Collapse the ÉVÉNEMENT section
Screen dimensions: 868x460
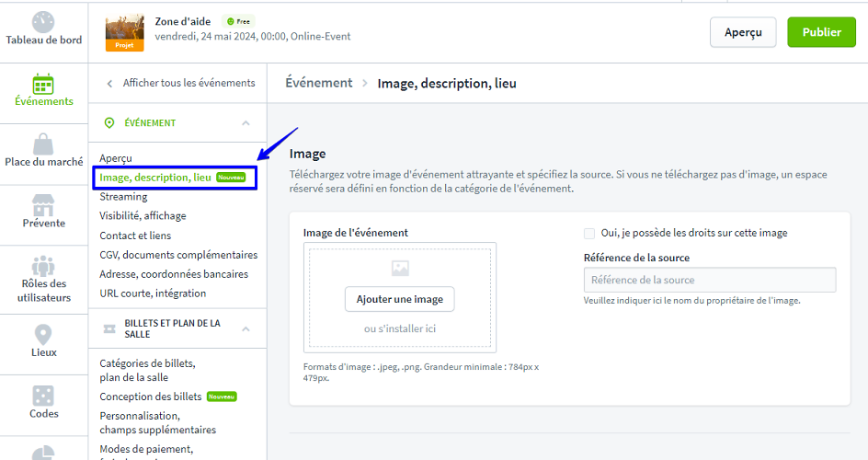click(x=246, y=123)
